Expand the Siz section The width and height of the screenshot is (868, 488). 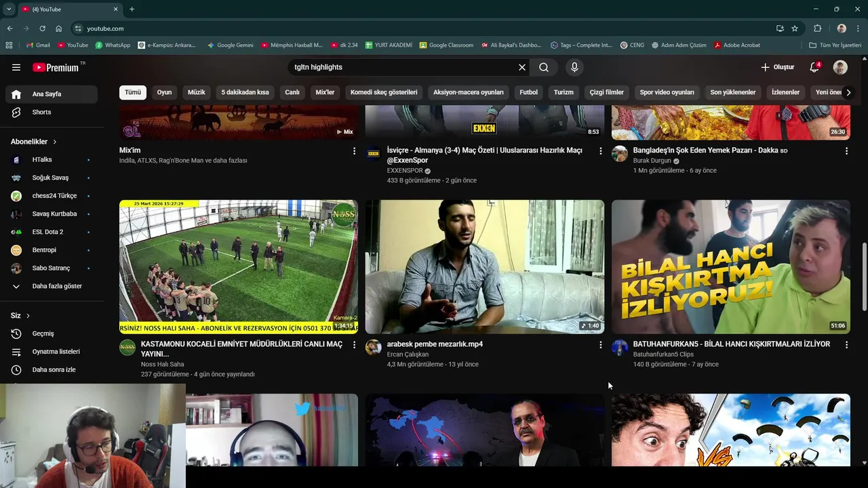[x=20, y=316]
